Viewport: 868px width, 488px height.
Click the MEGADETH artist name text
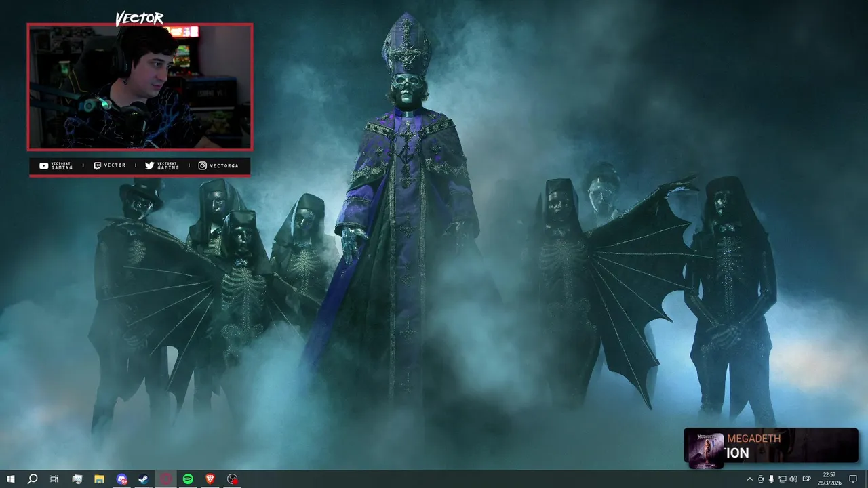click(x=753, y=439)
